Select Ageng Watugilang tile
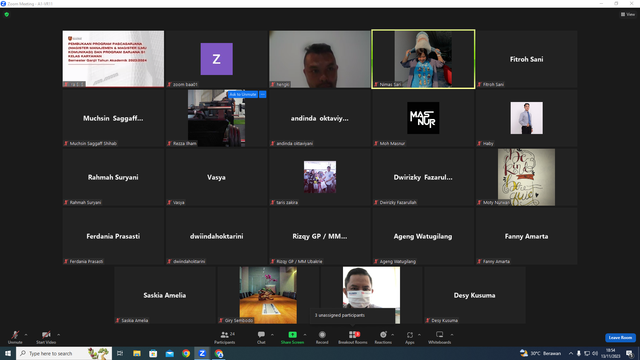 pos(423,236)
